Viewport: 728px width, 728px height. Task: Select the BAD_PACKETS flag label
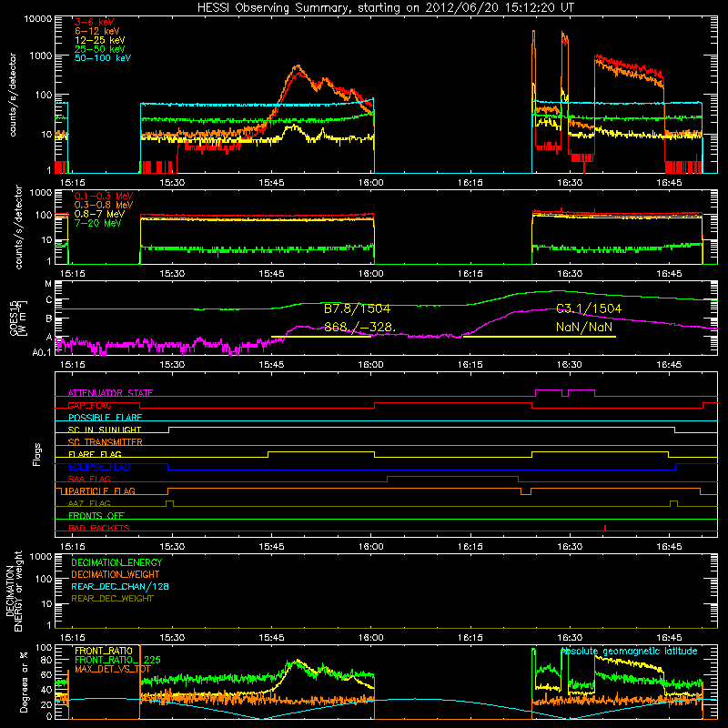[x=99, y=528]
